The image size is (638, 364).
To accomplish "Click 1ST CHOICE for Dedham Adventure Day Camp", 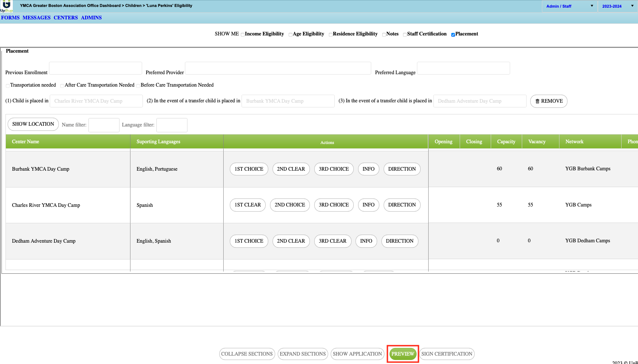I will 249,241.
